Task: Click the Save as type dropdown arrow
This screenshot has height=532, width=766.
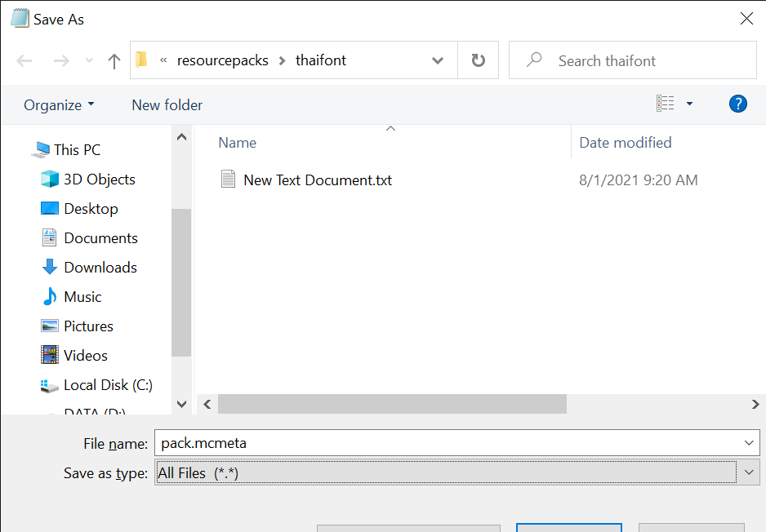Action: [x=749, y=472]
